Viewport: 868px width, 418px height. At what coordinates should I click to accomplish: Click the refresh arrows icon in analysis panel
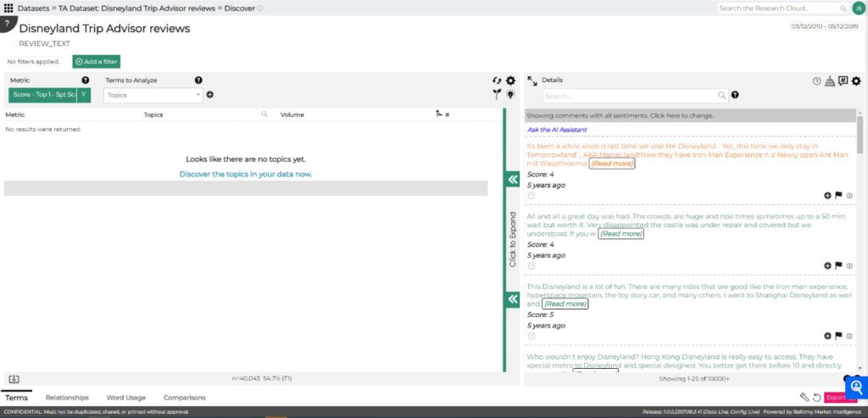[x=497, y=81]
